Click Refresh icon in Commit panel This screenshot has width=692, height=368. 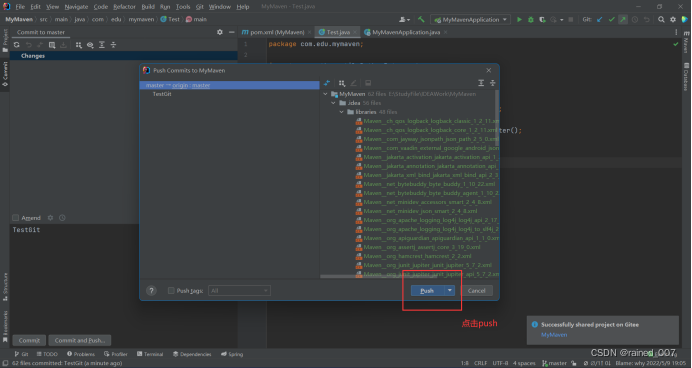pos(17,45)
